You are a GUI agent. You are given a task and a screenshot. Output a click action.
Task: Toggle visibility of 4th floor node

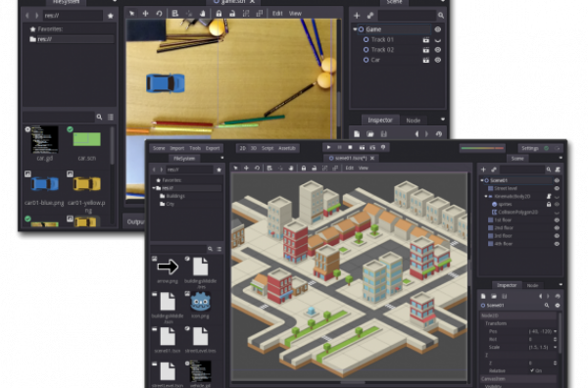click(557, 244)
